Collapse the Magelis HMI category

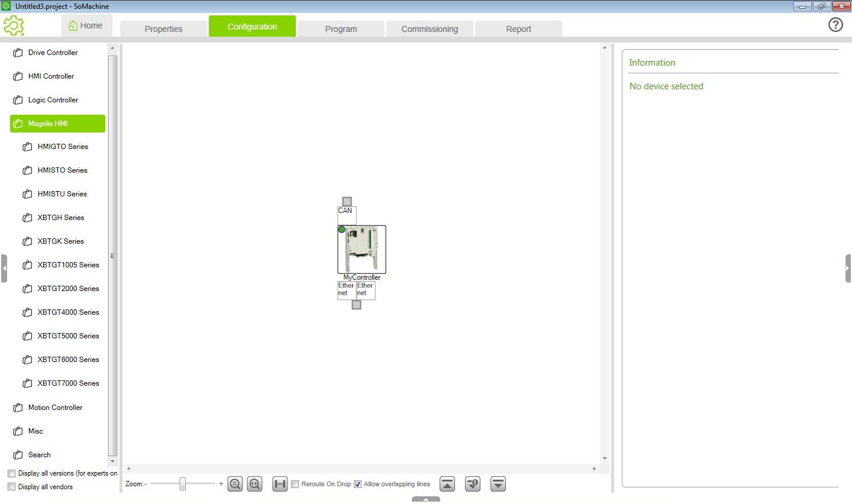57,124
